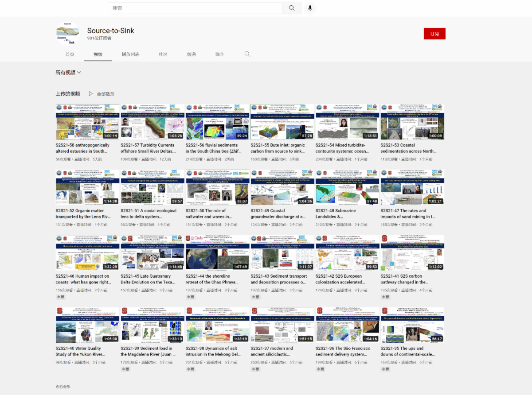532x395 pixels.
Task: Click S2S21-47 sand mining video title
Action: click(x=407, y=213)
